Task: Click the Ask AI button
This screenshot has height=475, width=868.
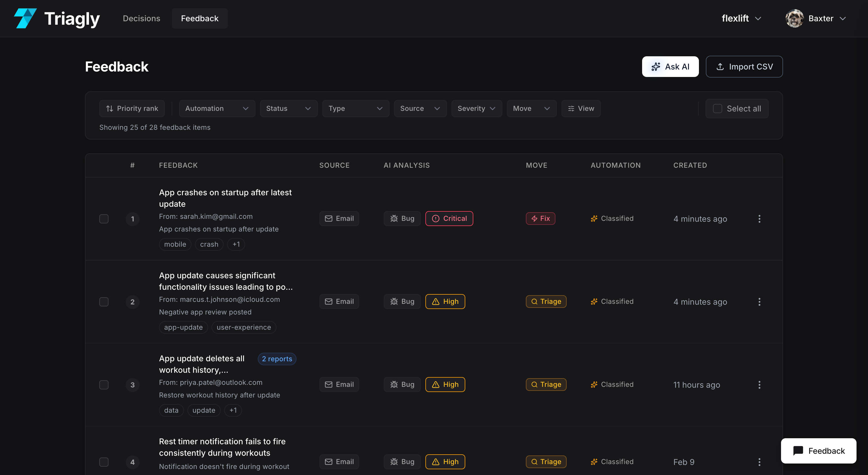Action: [x=670, y=67]
